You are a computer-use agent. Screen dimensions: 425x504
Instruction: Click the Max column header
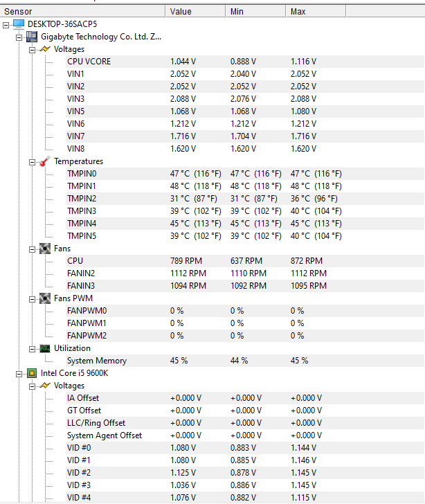point(316,11)
